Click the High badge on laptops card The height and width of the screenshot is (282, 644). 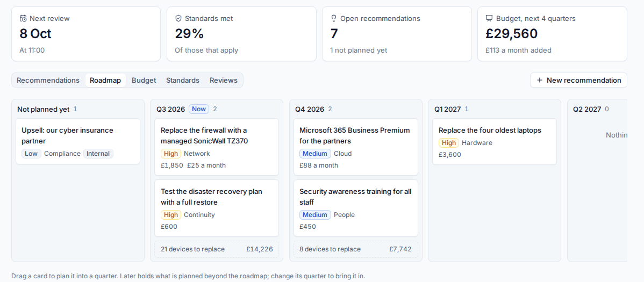coord(449,143)
